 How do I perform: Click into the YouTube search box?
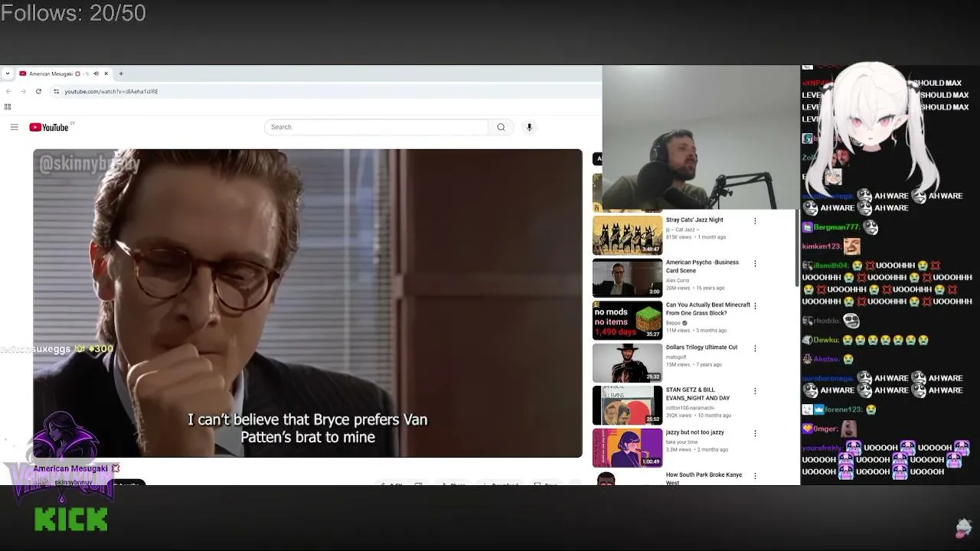click(x=376, y=127)
